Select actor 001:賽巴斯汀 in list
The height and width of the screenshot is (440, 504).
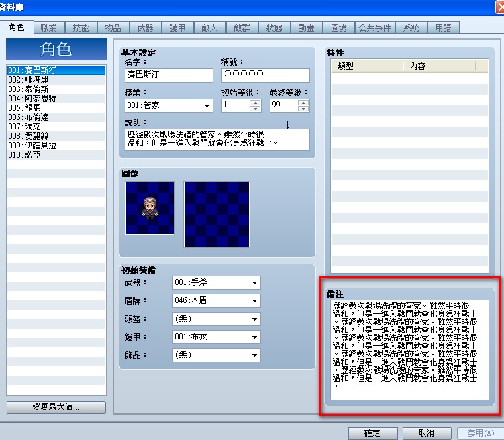click(56, 70)
